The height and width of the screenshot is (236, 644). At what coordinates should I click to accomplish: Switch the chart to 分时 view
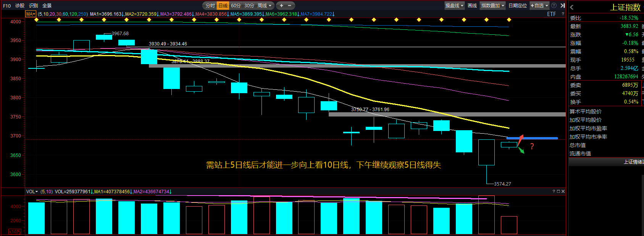coord(210,5)
